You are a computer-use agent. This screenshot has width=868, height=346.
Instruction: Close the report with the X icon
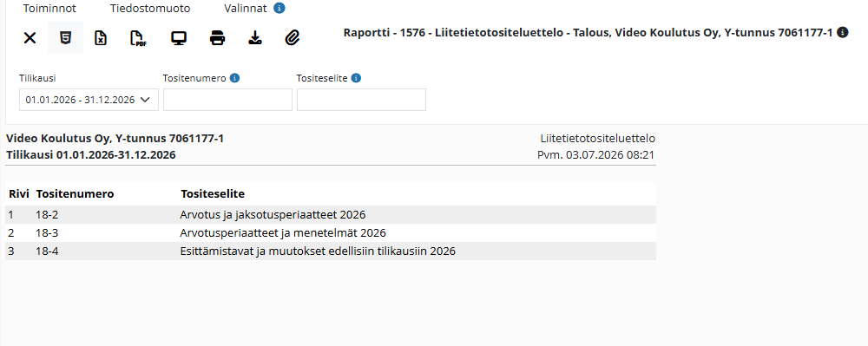[x=30, y=38]
